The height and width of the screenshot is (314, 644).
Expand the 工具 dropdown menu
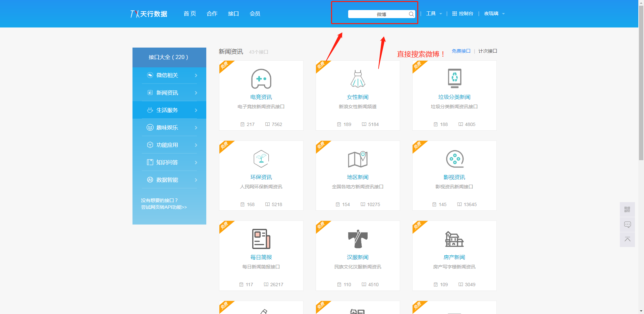point(434,14)
